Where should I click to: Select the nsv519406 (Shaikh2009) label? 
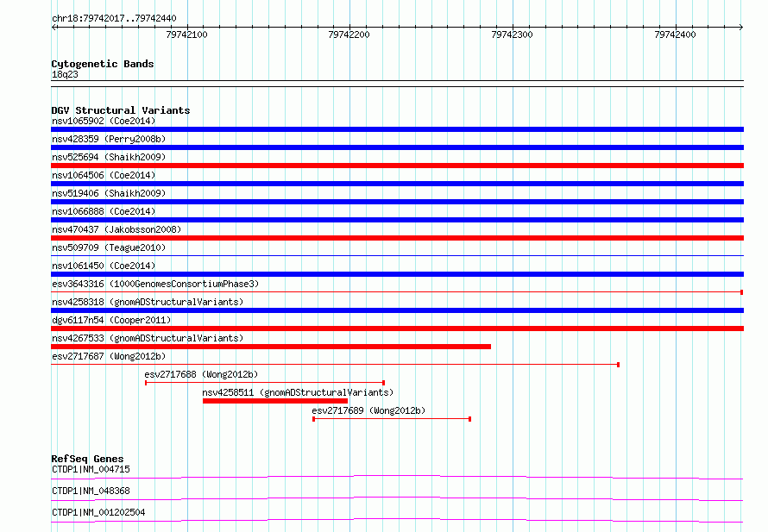tap(109, 193)
